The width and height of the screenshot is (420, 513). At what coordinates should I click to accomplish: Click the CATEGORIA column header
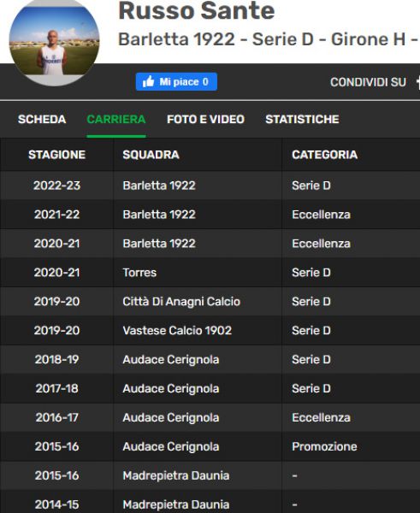[325, 155]
